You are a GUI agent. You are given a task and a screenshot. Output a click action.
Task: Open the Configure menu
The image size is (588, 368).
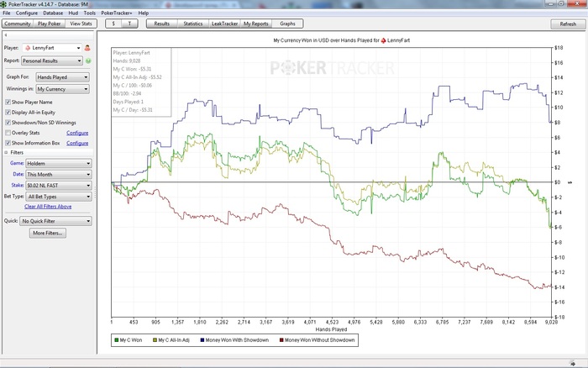pyautogui.click(x=26, y=13)
